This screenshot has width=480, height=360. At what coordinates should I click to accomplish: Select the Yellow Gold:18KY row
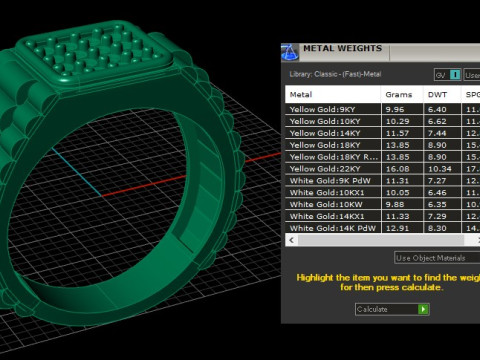pyautogui.click(x=383, y=145)
